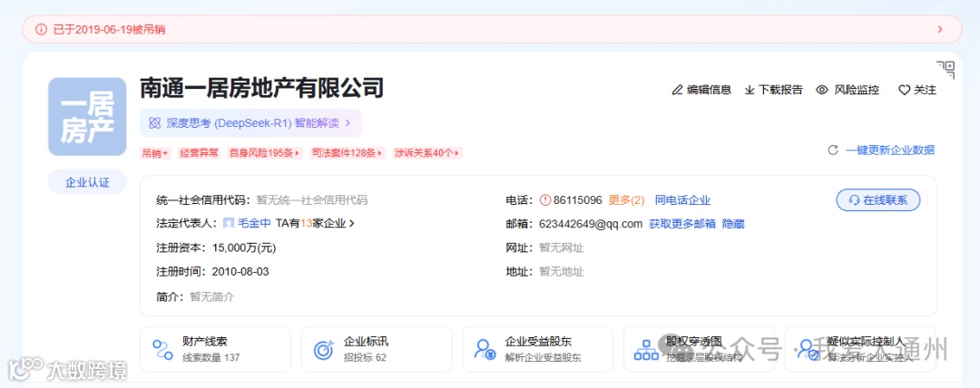Image resolution: width=980 pixels, height=388 pixels.
Task: Click 招投标 62 text
Action: click(365, 358)
